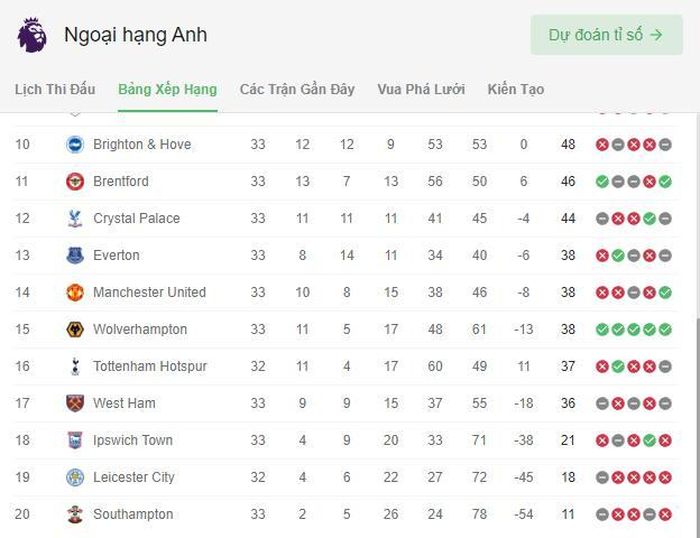Select the Kiến Tạo tab
This screenshot has height=538, width=700.
point(516,89)
